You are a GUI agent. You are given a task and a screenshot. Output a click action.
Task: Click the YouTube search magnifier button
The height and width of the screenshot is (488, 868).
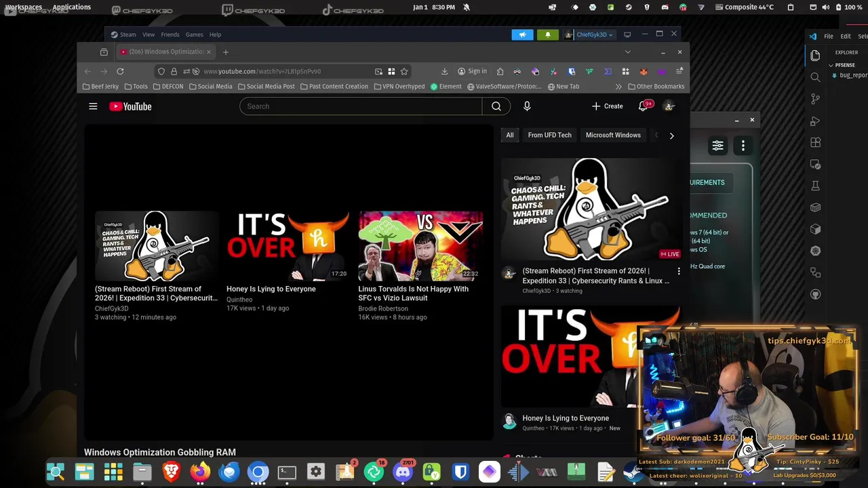[496, 106]
